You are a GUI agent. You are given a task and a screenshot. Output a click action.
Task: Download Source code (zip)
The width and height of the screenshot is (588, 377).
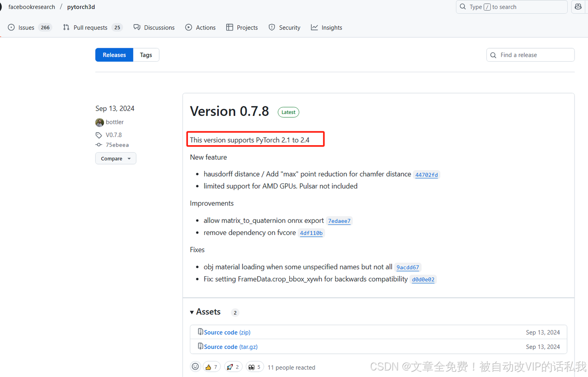[227, 333]
